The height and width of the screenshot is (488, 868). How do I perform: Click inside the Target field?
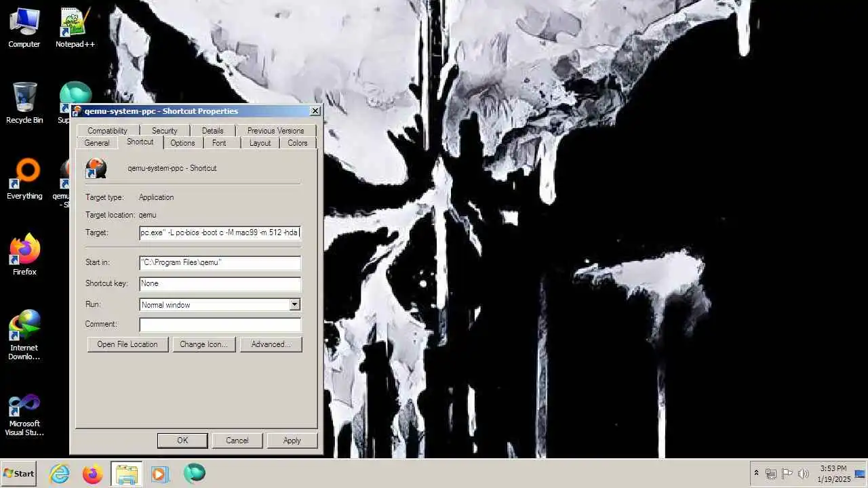pyautogui.click(x=220, y=232)
